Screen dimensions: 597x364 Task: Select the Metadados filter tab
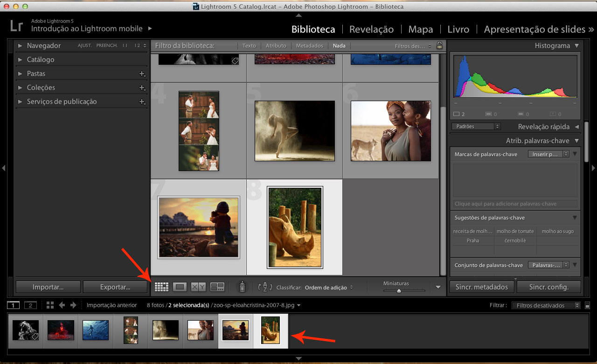pyautogui.click(x=309, y=46)
